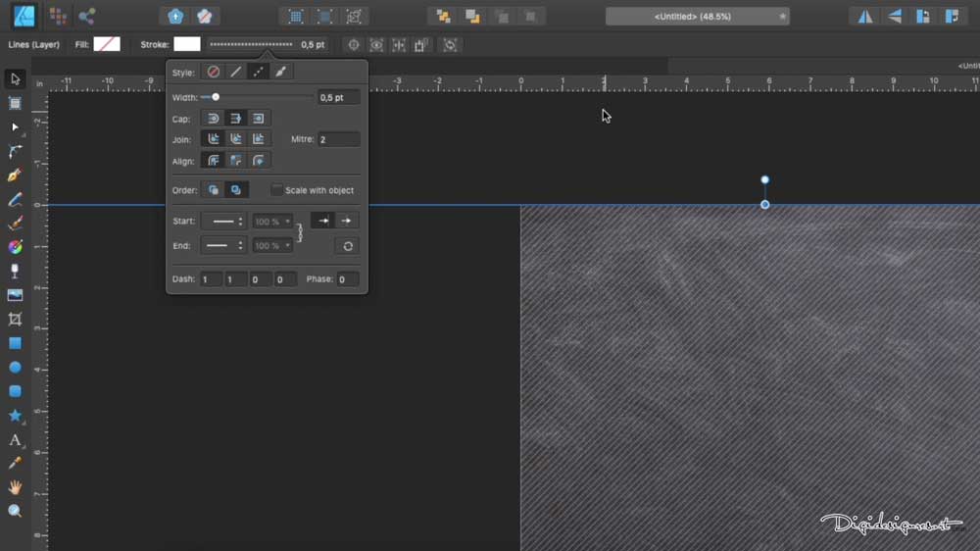
Task: Select the Rounded Rectangle tool
Action: coord(15,391)
